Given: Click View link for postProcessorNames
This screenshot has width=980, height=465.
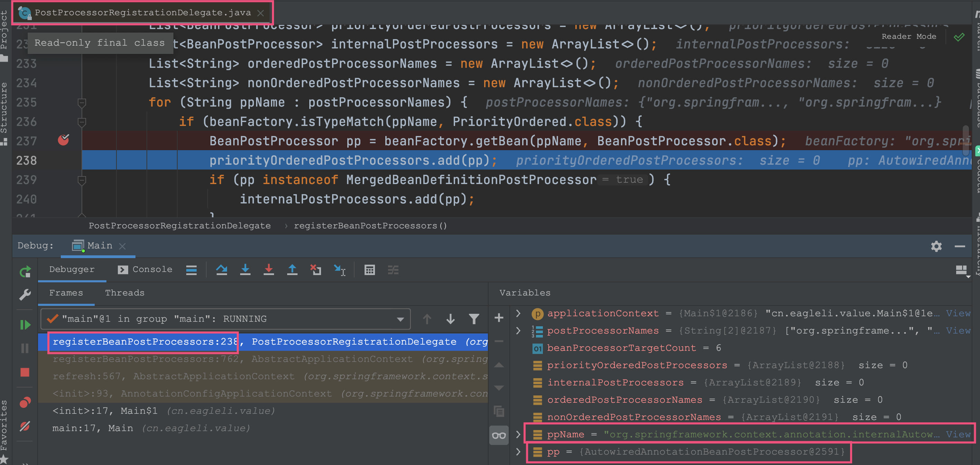Looking at the screenshot, I should tap(958, 330).
